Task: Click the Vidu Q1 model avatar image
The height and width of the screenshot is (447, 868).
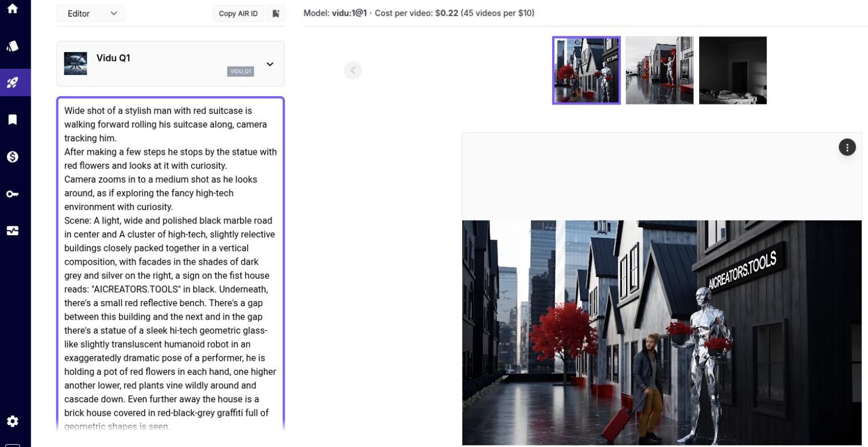Action: [x=75, y=63]
